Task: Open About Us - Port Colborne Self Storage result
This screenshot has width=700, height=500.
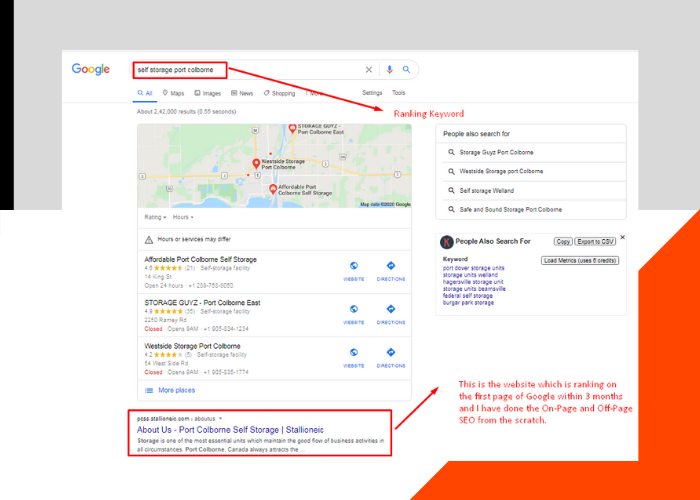Action: tap(230, 430)
